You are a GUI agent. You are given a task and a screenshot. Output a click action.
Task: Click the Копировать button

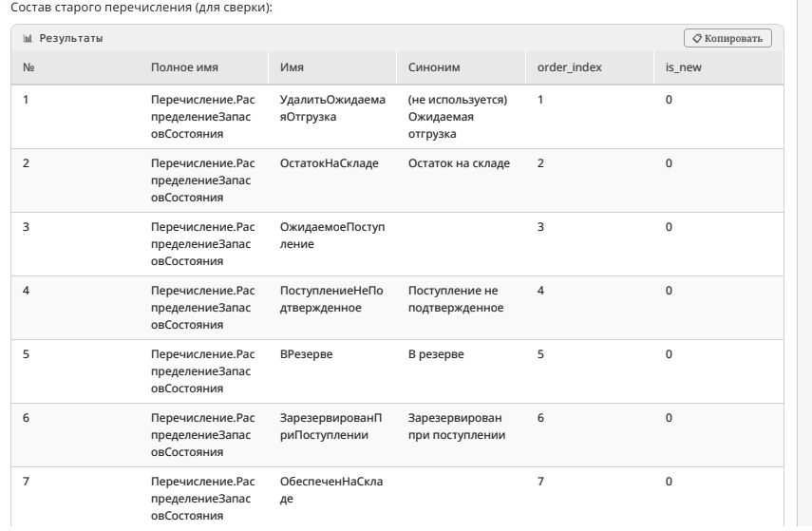coord(727,38)
